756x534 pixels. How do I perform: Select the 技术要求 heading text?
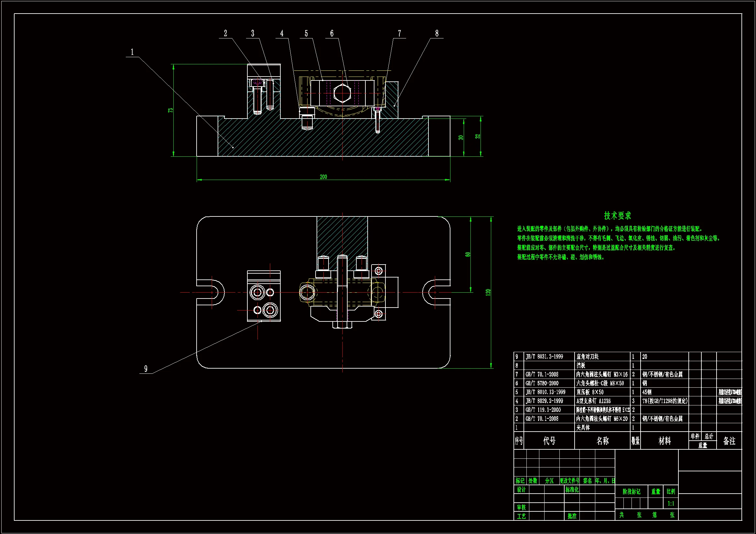617,216
